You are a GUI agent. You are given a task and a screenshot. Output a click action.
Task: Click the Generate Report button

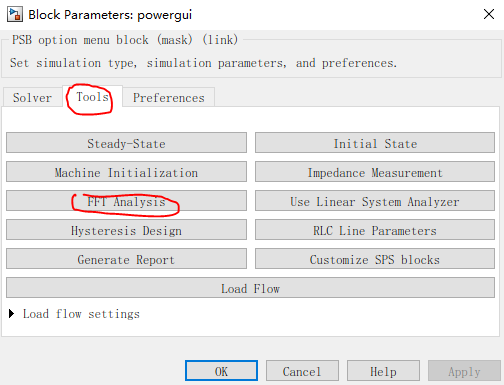126,259
